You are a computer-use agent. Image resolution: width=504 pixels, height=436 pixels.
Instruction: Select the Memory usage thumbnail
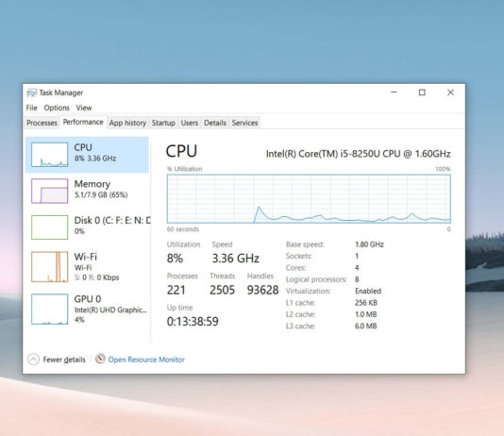(x=49, y=191)
